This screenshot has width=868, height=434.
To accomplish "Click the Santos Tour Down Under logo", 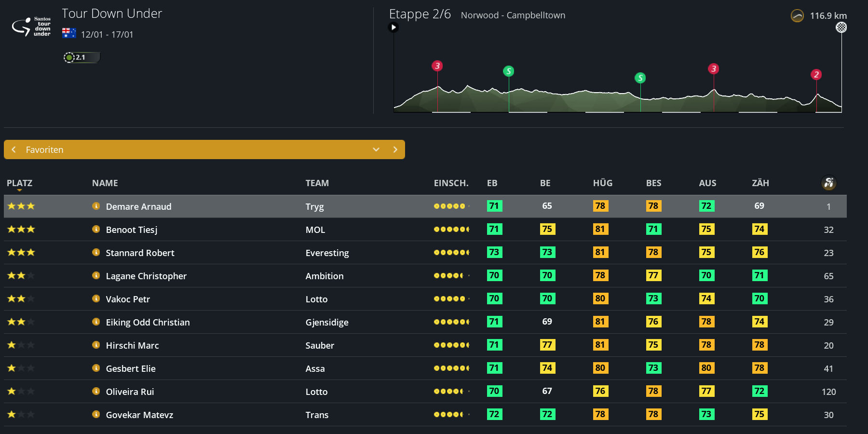I will [x=32, y=27].
